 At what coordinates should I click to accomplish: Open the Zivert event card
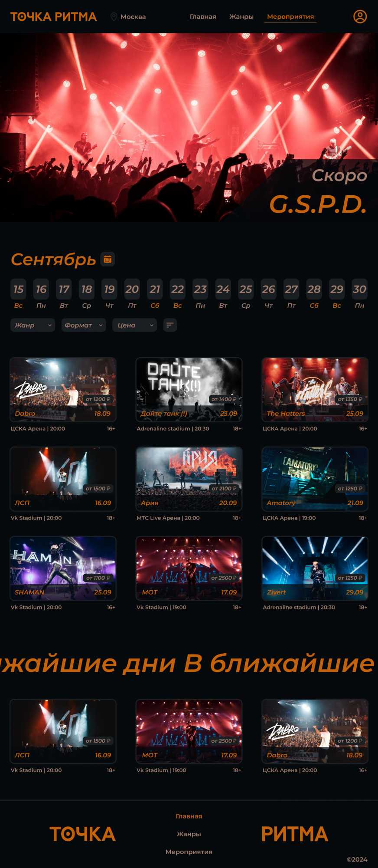coord(315,569)
